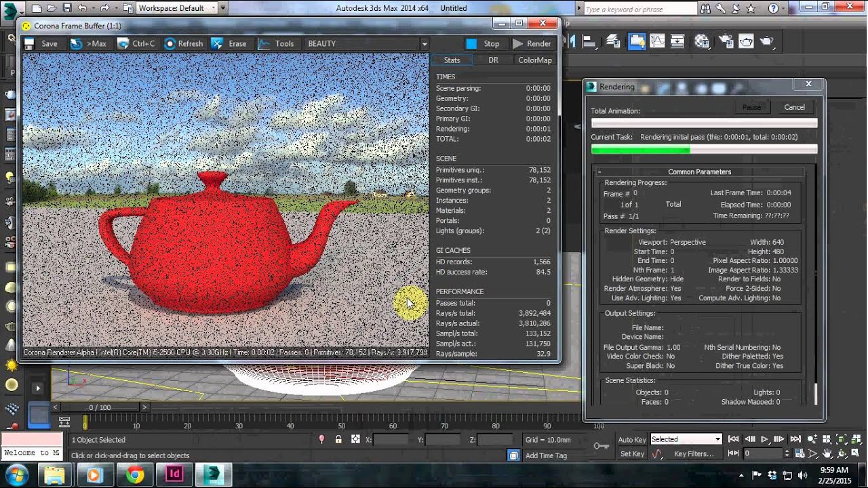This screenshot has height=488, width=868.
Task: Play animation in playback controls
Action: click(765, 439)
